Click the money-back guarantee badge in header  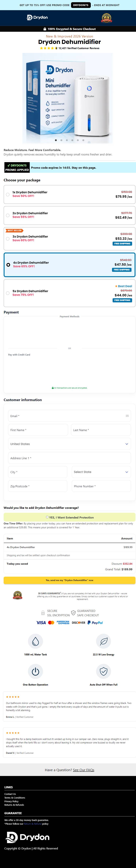tap(107, 18)
